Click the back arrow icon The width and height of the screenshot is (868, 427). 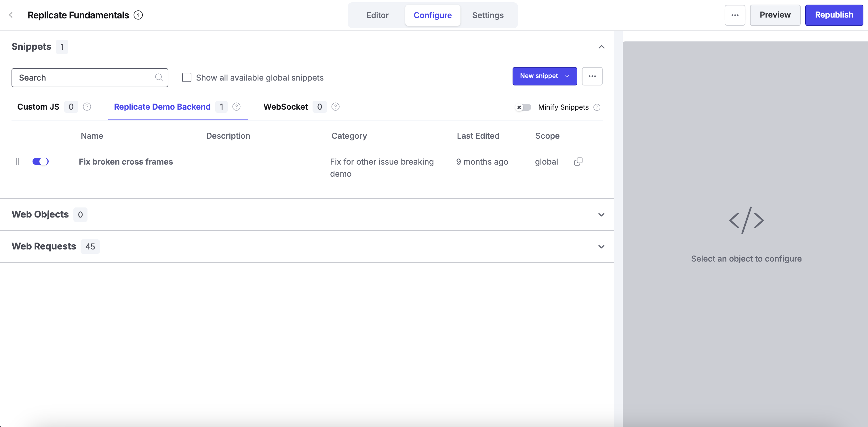click(x=14, y=15)
